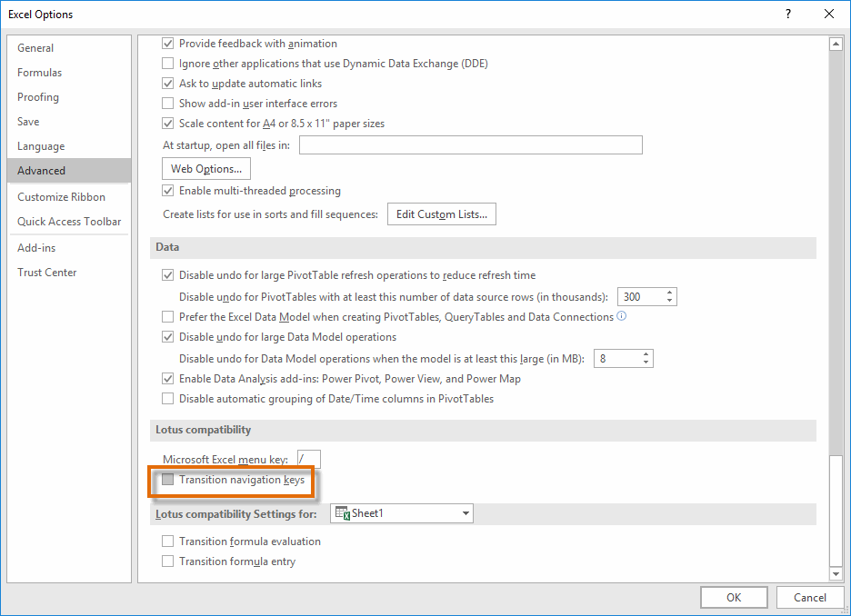Open the Save options category
The height and width of the screenshot is (616, 851).
click(69, 122)
